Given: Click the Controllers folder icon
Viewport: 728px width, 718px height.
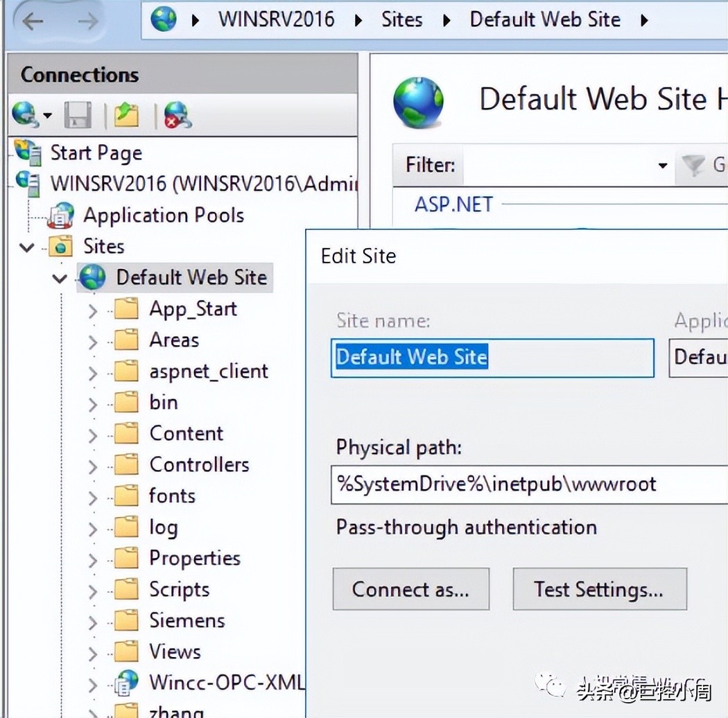Looking at the screenshot, I should click(x=125, y=464).
